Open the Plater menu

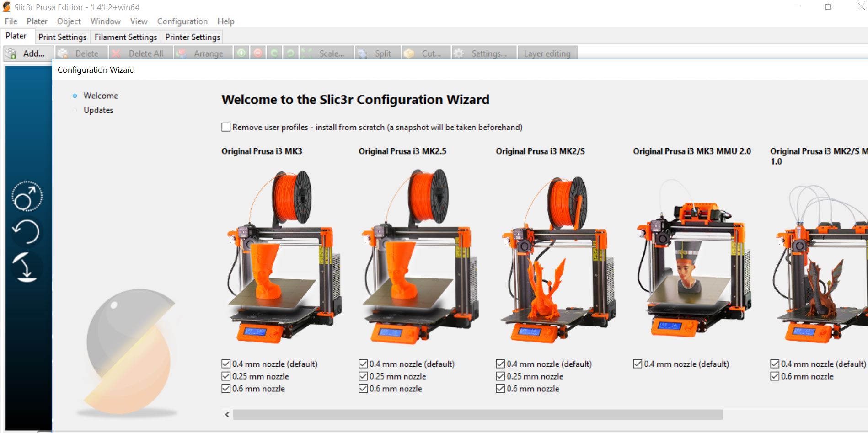pos(37,21)
